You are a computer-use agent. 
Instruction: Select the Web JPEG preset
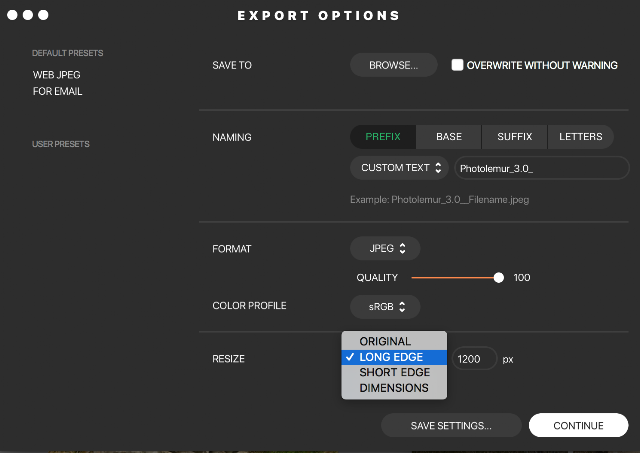pos(56,75)
